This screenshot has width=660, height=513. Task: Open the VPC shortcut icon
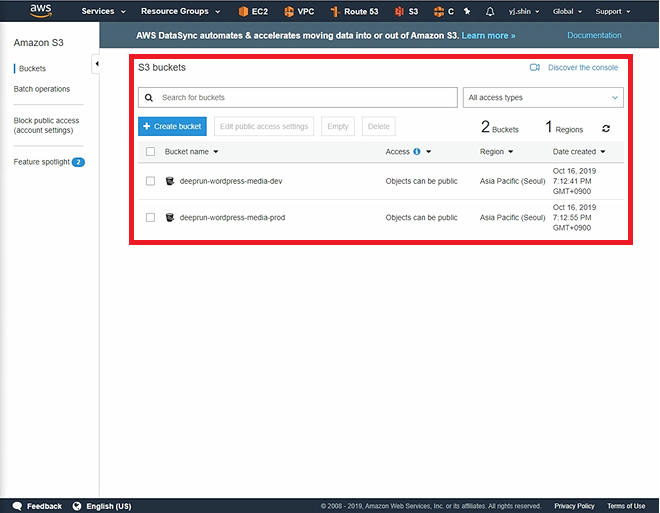point(289,11)
